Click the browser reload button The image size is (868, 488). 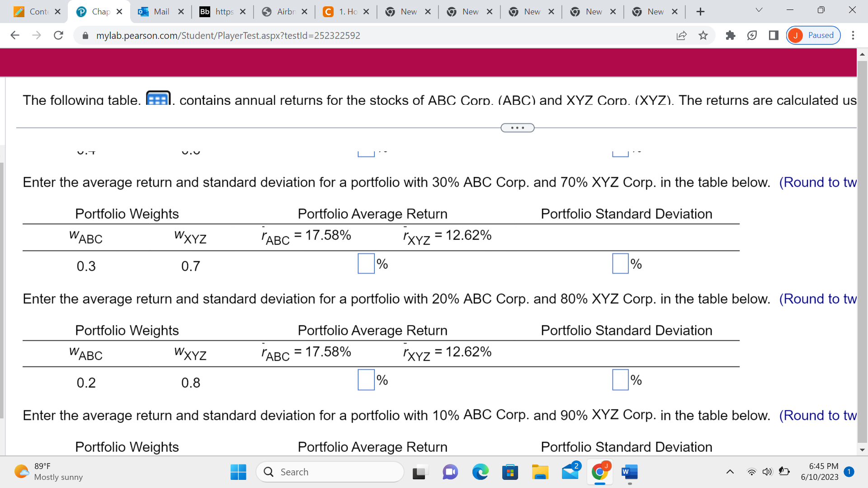58,35
